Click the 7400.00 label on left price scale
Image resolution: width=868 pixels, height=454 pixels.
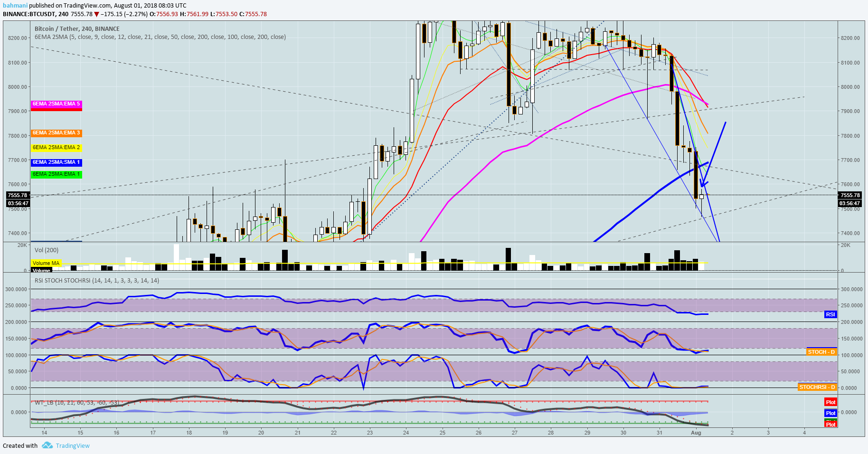coord(18,233)
